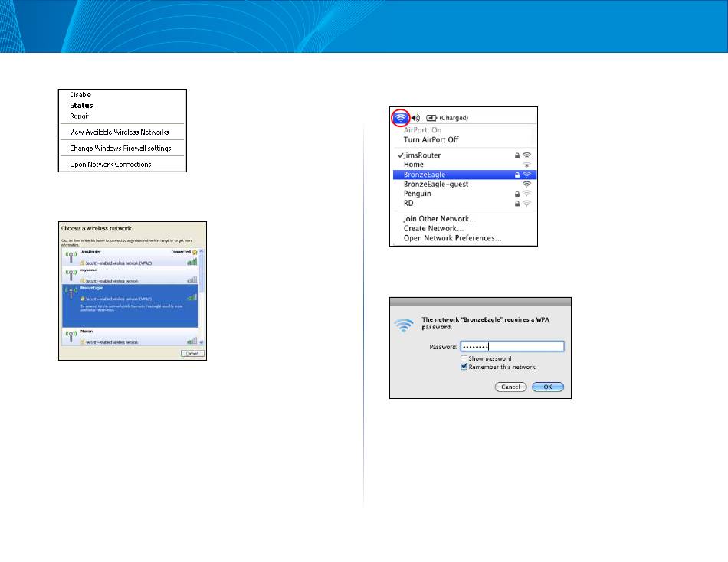Choose Create Network…
This screenshot has width=728, height=562.
(434, 229)
